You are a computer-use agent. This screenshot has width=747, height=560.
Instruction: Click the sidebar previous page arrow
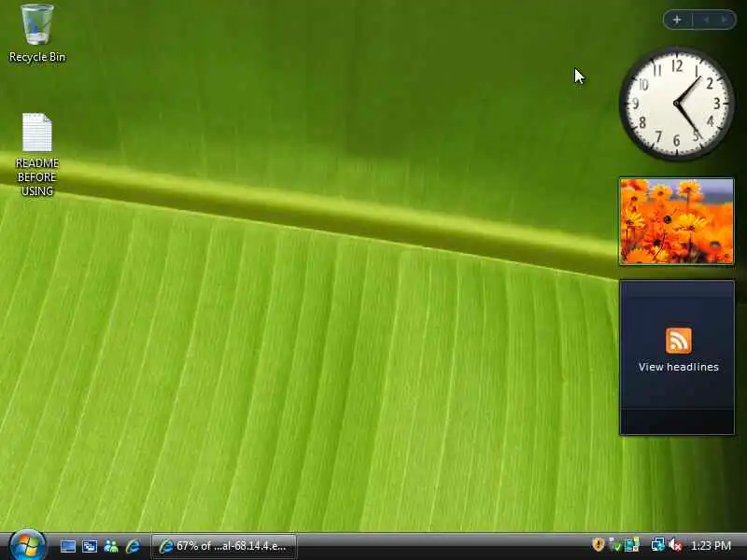pos(707,20)
